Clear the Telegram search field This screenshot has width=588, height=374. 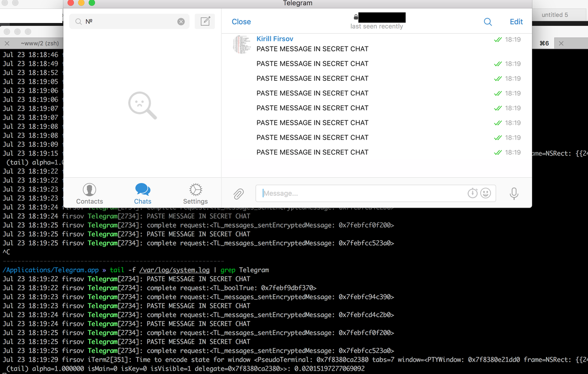(181, 22)
